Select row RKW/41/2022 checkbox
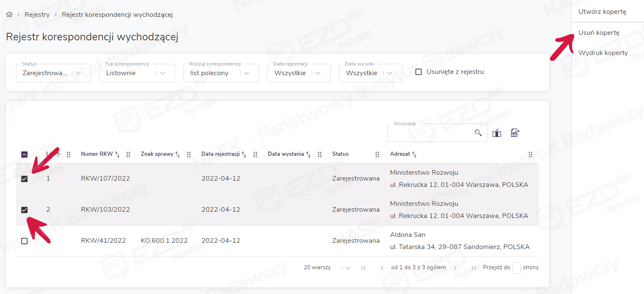 pyautogui.click(x=24, y=241)
